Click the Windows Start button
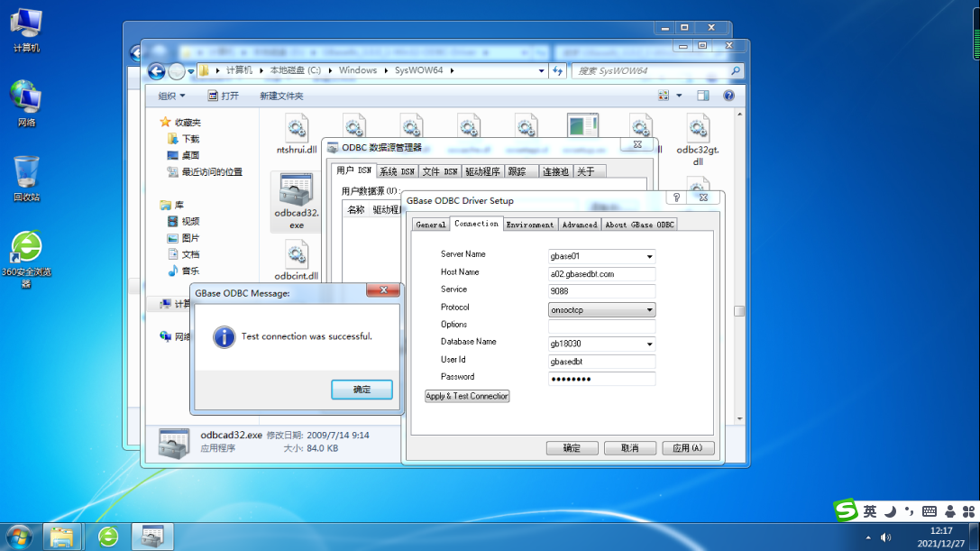This screenshot has width=980, height=551. point(19,537)
